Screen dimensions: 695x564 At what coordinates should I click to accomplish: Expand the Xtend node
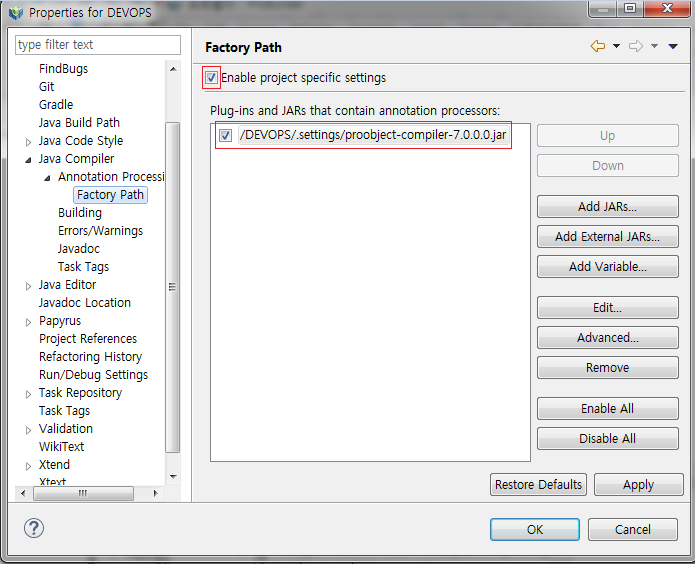click(28, 466)
